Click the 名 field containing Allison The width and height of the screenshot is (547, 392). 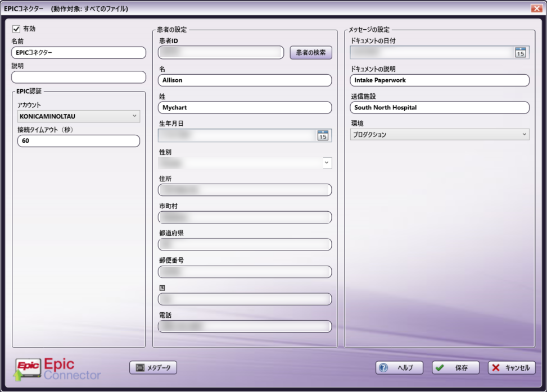click(x=245, y=80)
